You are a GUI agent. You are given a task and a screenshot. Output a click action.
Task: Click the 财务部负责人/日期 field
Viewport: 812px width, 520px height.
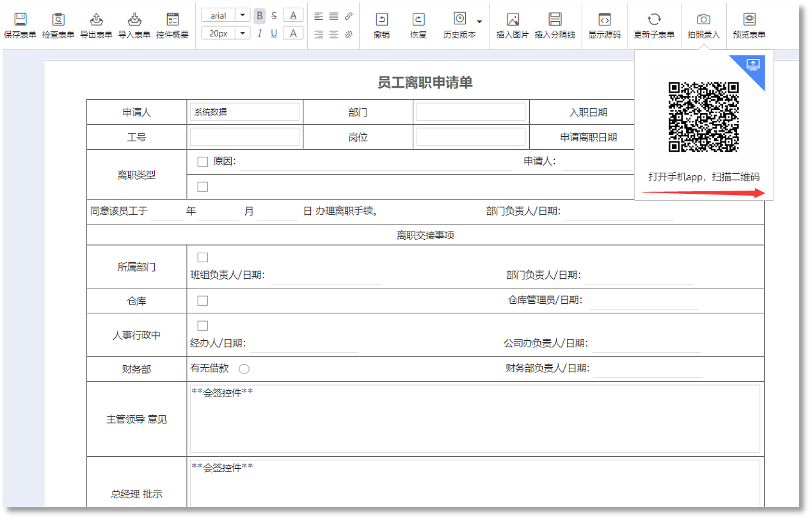click(648, 369)
